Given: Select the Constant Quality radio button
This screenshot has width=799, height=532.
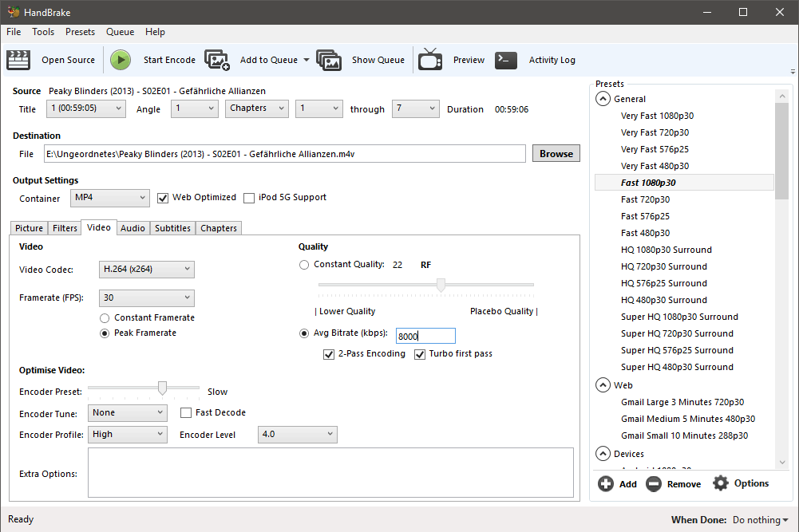Looking at the screenshot, I should pos(304,265).
